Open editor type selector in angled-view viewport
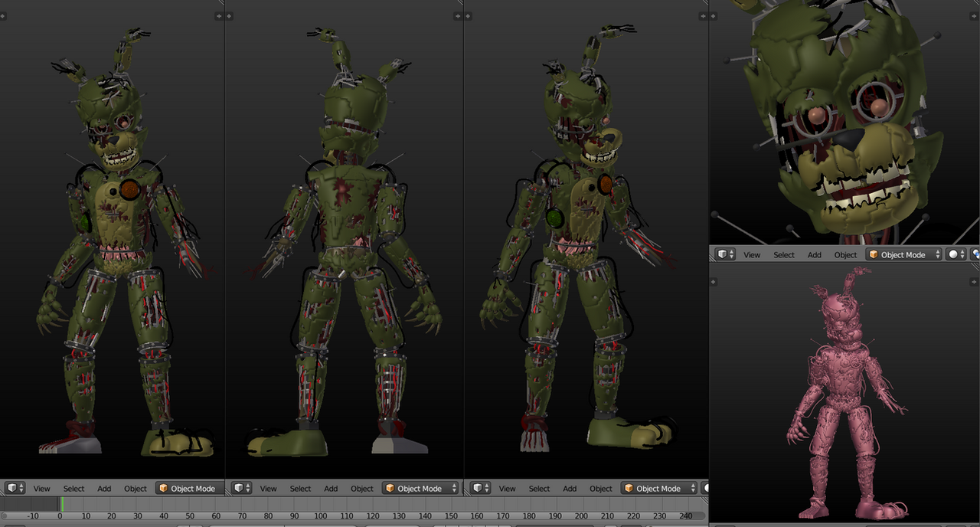980x527 pixels. click(x=480, y=488)
